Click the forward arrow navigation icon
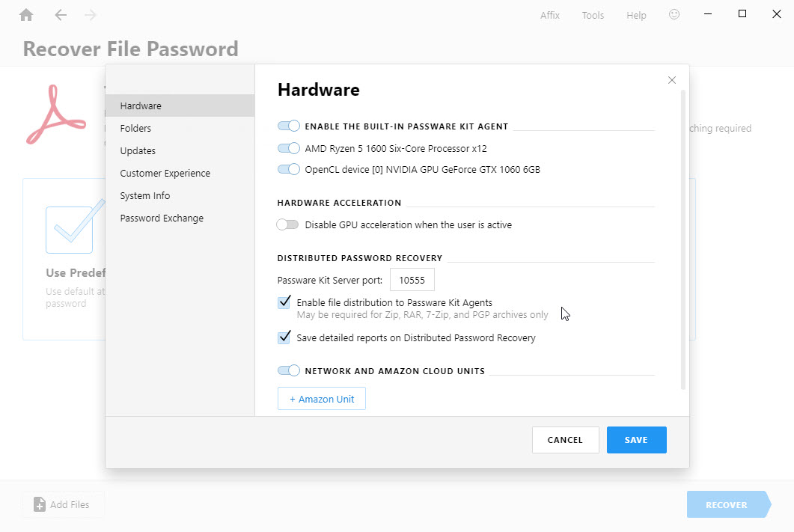This screenshot has width=794, height=532. click(91, 15)
